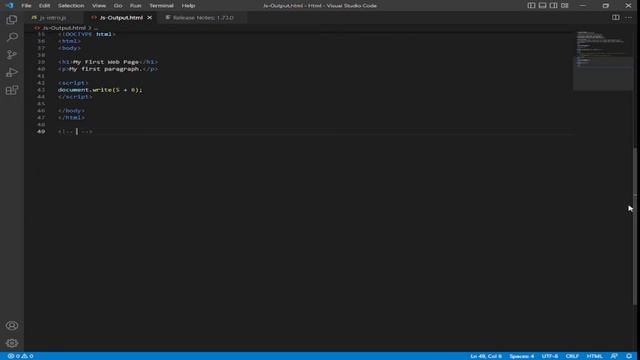The height and width of the screenshot is (360, 640).
Task: Click the DOCTYPE html line
Action: pos(87,34)
